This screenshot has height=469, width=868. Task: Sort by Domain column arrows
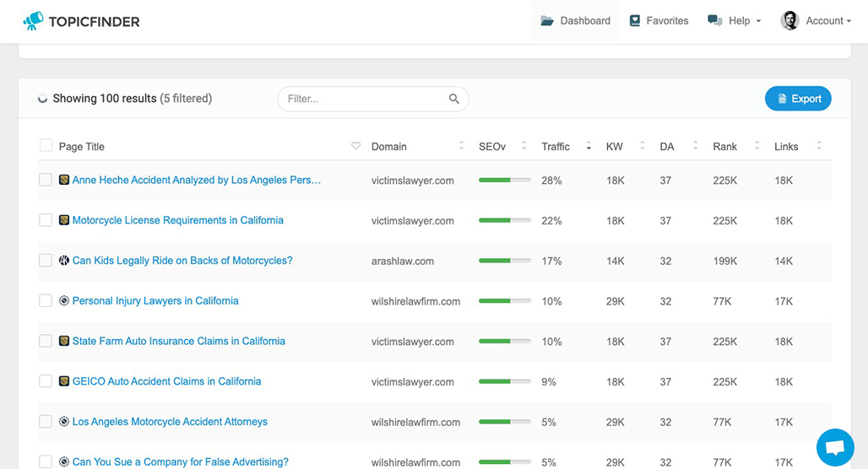click(x=461, y=146)
